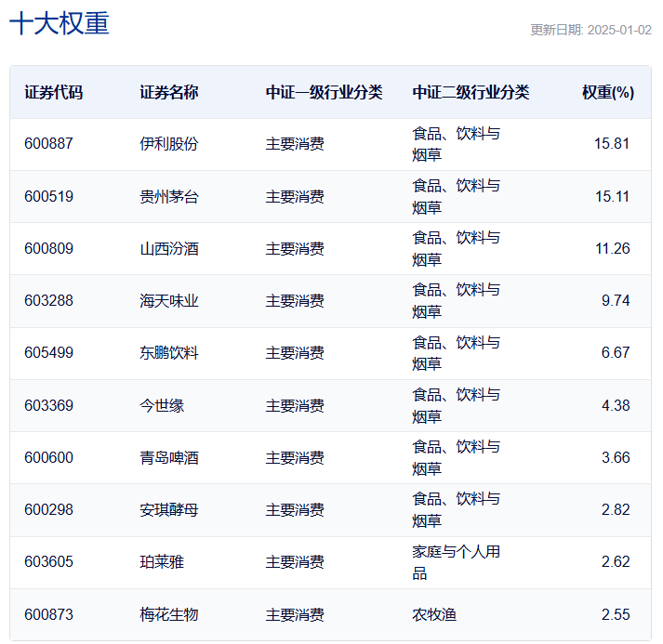This screenshot has width=663, height=644.
Task: Select security code 600298
Action: (x=48, y=509)
